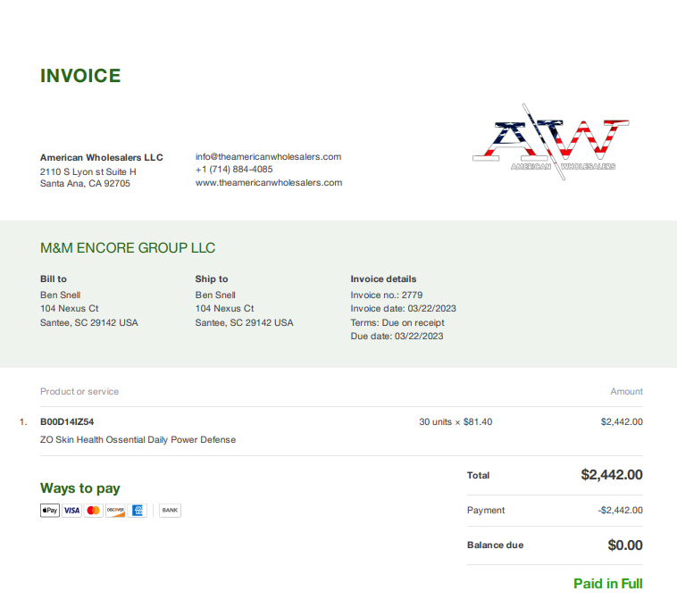Click the Bill to label
The height and width of the screenshot is (616, 677).
pyautogui.click(x=54, y=279)
